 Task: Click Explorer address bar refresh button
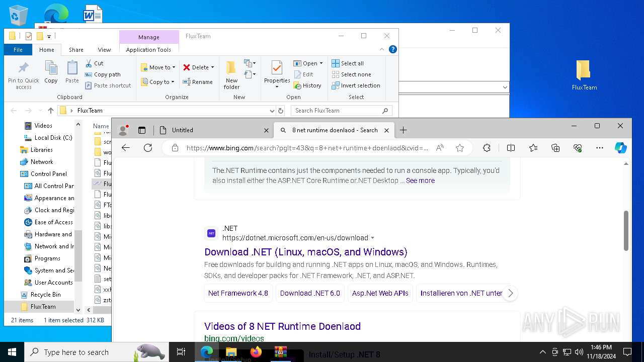(x=281, y=111)
